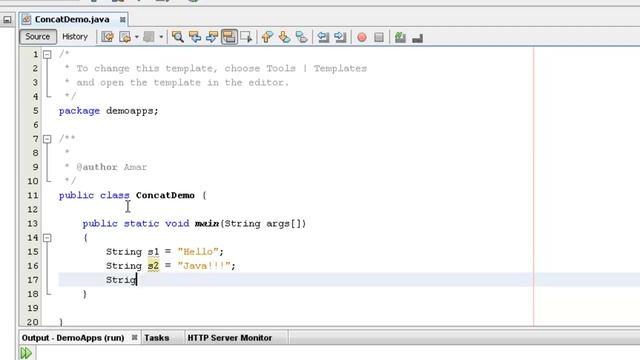This screenshot has height=360, width=640.
Task: Click "main" method name on line 13
Action: 207,223
